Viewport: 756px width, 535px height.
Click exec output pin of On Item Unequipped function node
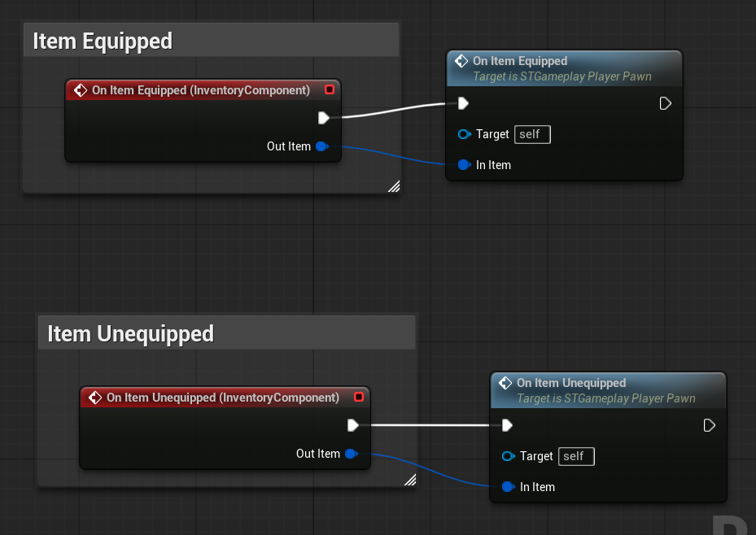(709, 425)
